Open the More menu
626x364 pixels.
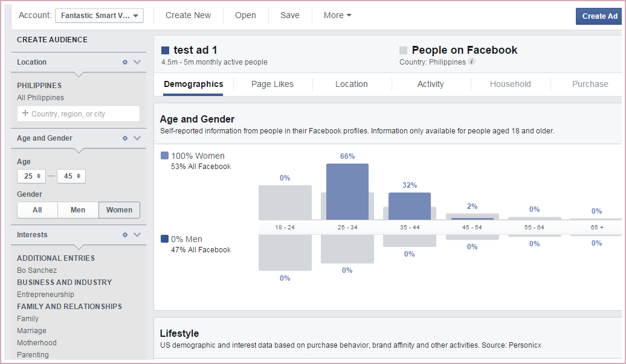click(x=337, y=16)
